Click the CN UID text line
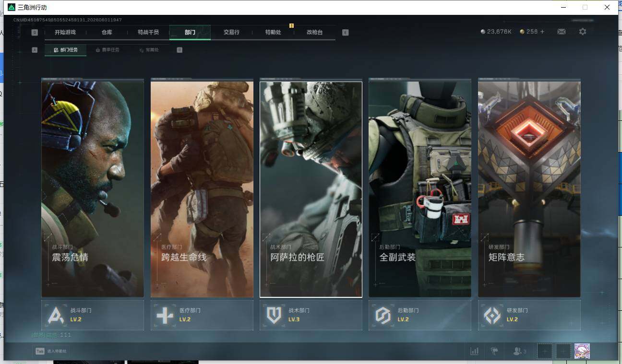The height and width of the screenshot is (364, 622). point(68,20)
